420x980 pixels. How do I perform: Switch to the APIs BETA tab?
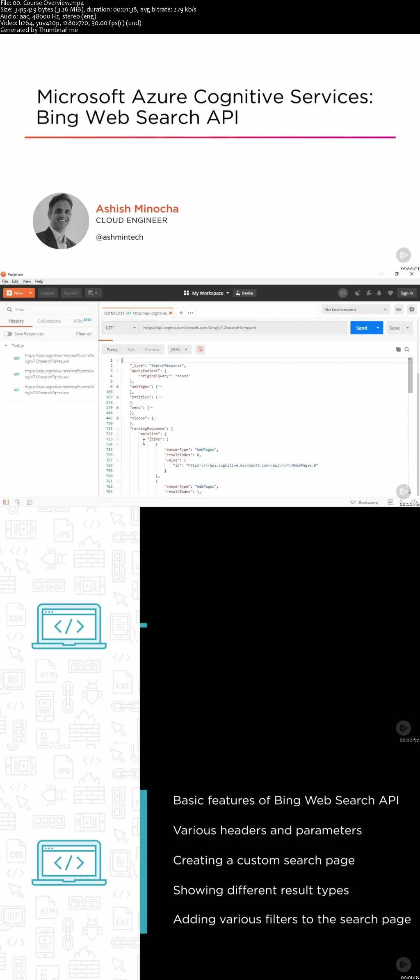[x=82, y=321]
